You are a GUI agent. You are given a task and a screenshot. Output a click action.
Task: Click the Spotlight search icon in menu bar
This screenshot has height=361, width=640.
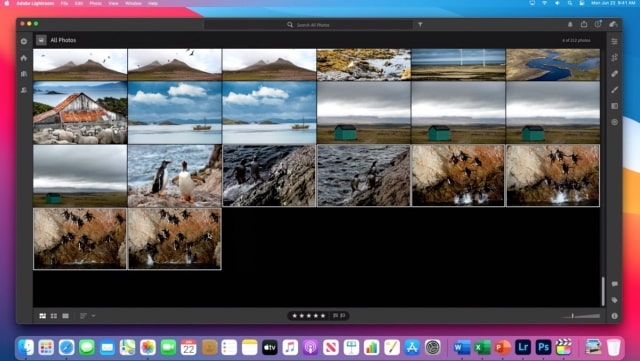pos(569,3)
